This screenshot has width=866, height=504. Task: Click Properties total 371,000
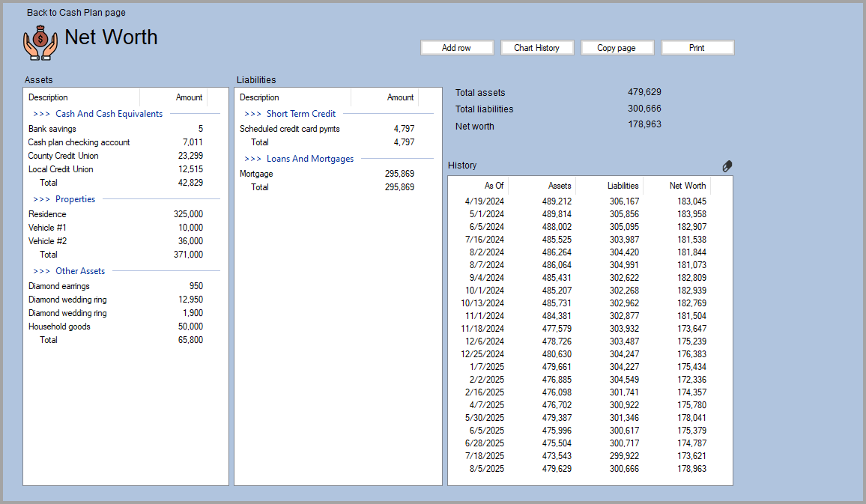[188, 255]
